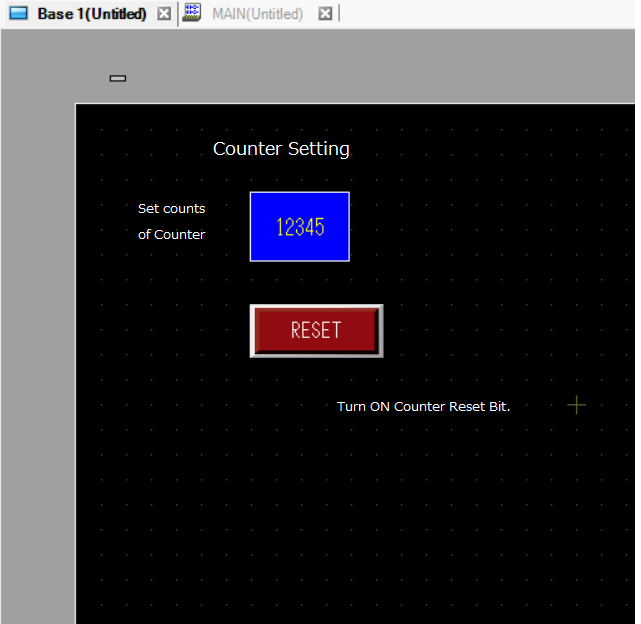Close the MAIN(Untitled) tab

coord(325,14)
